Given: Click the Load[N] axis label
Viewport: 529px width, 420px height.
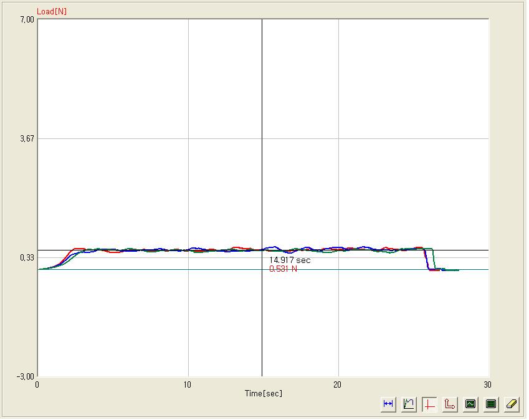Looking at the screenshot, I should pos(52,12).
